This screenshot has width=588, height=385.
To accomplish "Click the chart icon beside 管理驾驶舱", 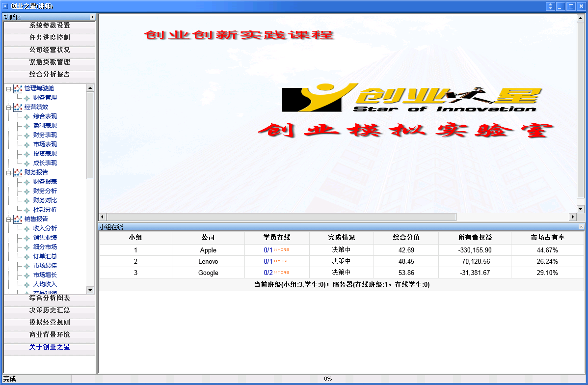I will (x=18, y=88).
